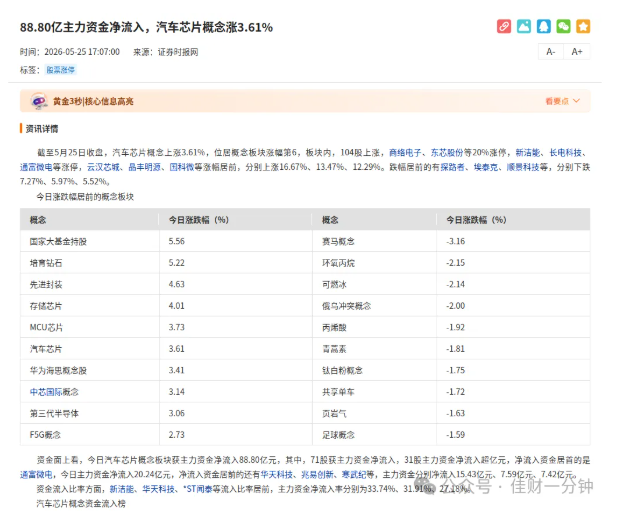
Task: Open the 中芯国际概念 link in table
Action: click(x=54, y=392)
